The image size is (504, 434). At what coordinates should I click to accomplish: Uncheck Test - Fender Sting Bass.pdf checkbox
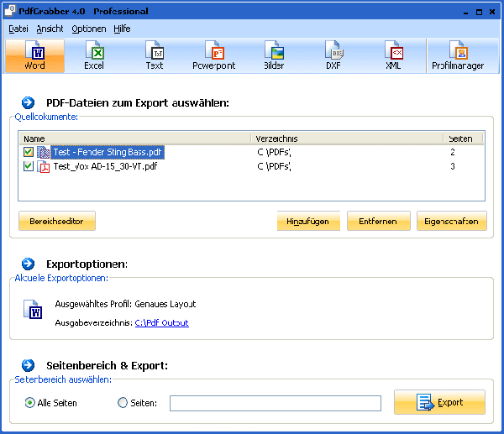coord(29,152)
